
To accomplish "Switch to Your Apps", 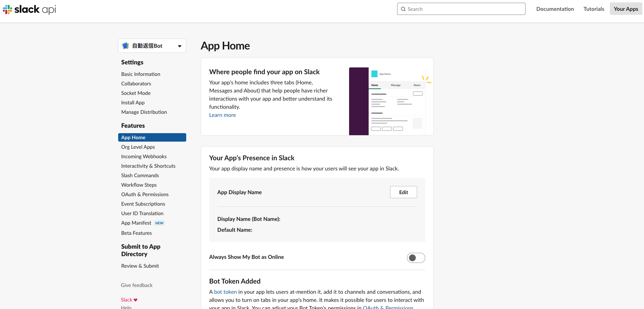I will click(x=625, y=9).
